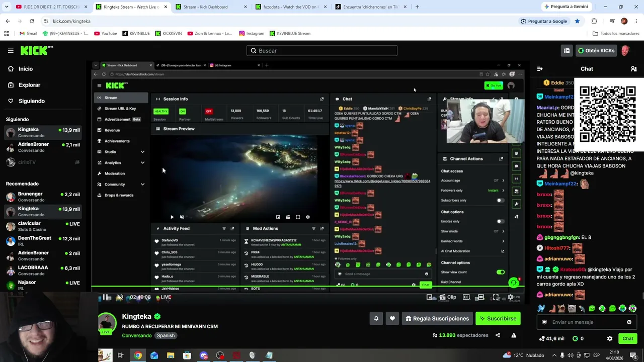Open File Explorer from the taskbar

point(171,355)
